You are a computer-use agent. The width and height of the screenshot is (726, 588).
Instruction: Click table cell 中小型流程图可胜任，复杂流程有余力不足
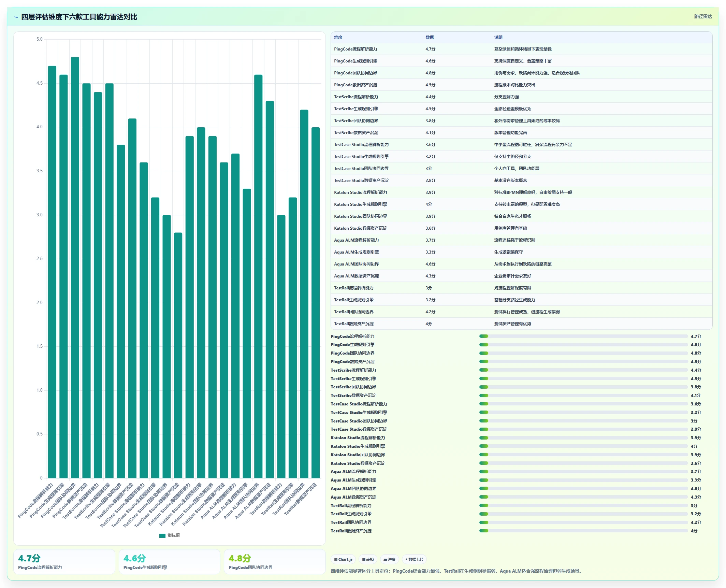pos(533,145)
